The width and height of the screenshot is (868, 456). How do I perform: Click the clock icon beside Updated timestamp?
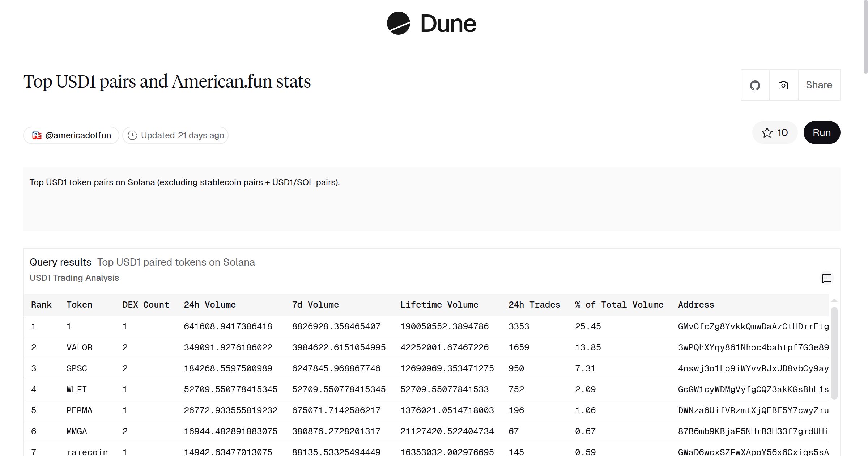point(133,135)
